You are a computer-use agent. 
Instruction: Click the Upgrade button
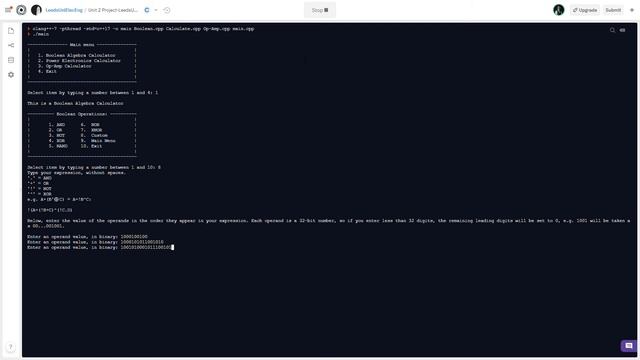tap(584, 10)
